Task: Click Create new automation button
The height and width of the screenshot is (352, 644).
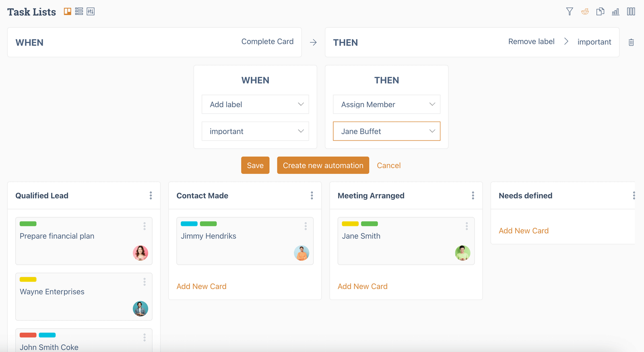Action: (323, 165)
